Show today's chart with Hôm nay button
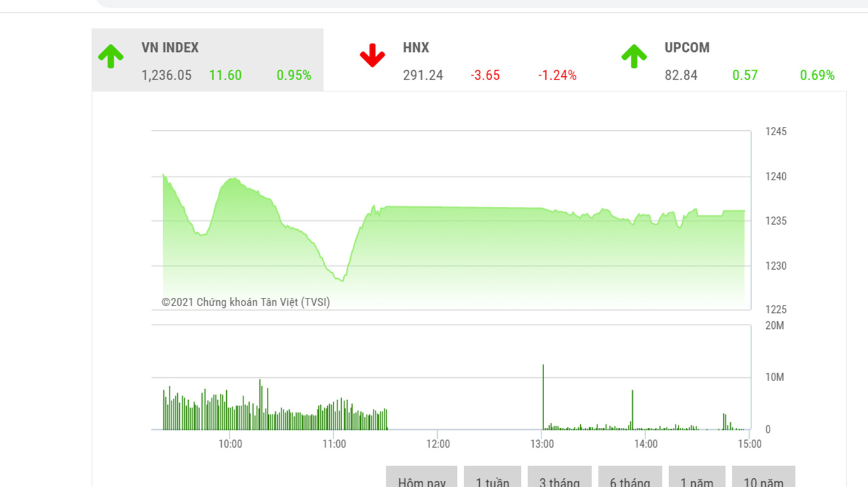Screen dimensions: 868x487 point(421,479)
